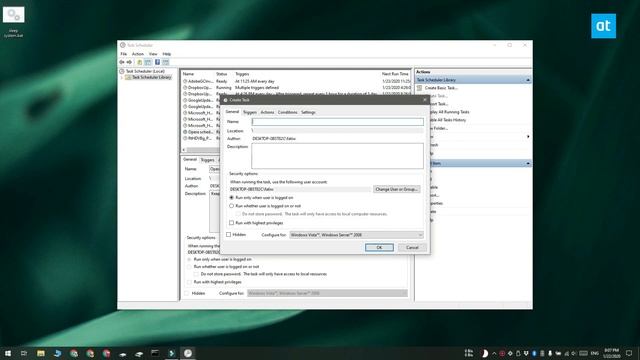The height and width of the screenshot is (360, 640).
Task: Click the Up One Level folder toolbar icon
Action: pos(140,62)
